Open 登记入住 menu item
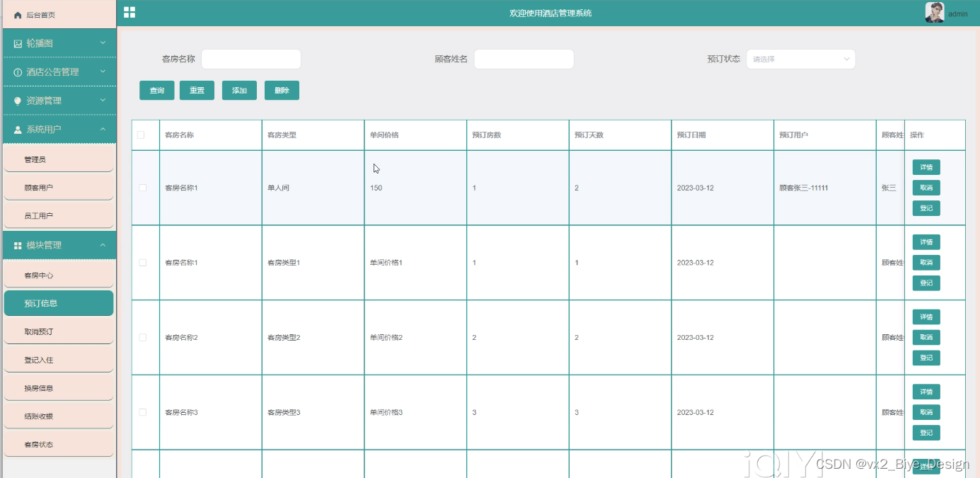The height and width of the screenshot is (478, 980). [x=59, y=360]
